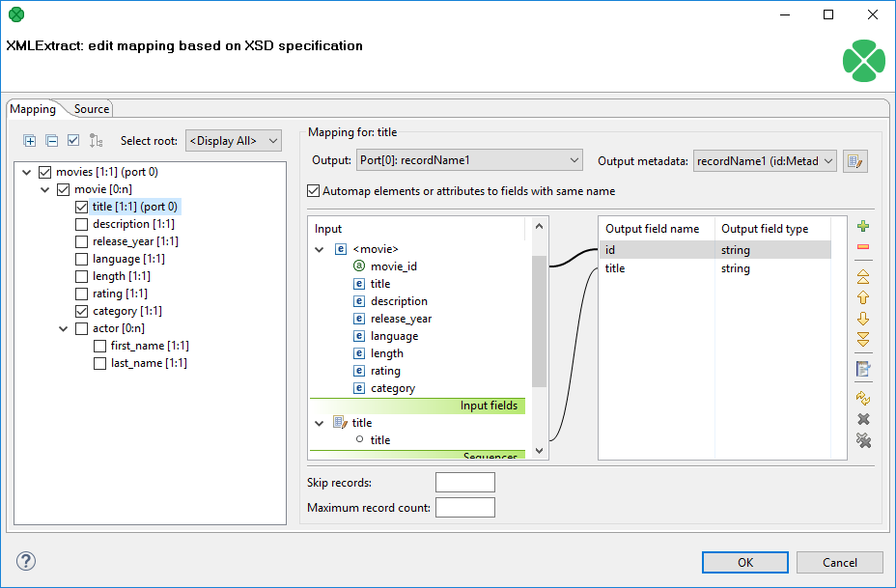896x588 pixels.
Task: Disable automap elements with same name
Action: [x=314, y=190]
